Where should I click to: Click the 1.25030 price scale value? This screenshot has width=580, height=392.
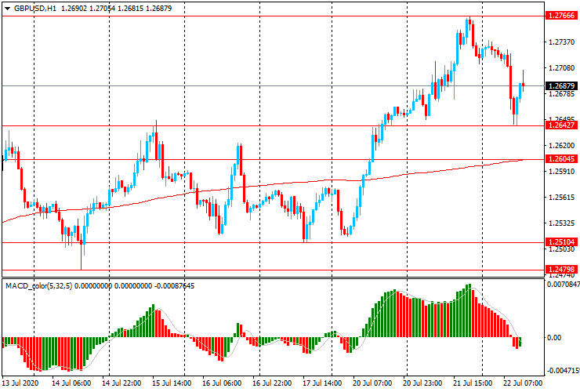point(562,249)
